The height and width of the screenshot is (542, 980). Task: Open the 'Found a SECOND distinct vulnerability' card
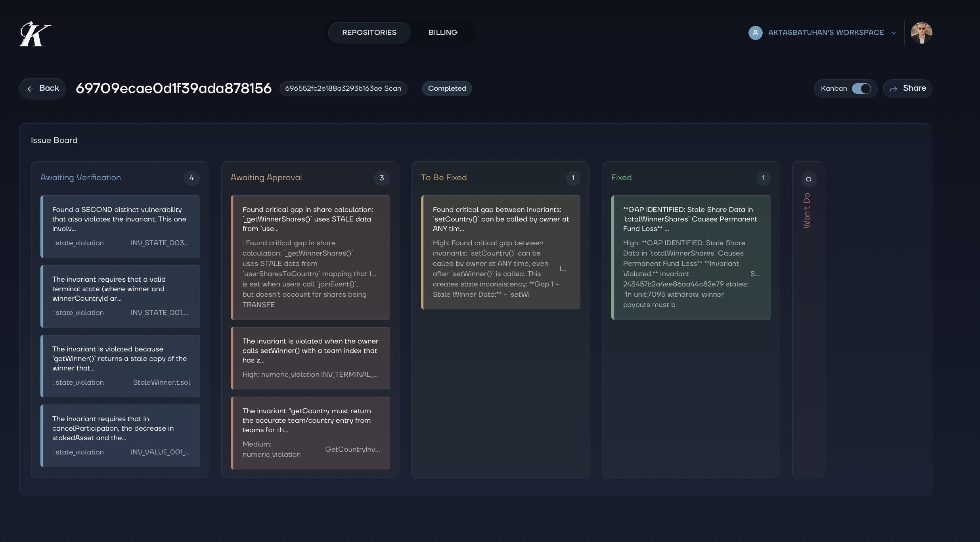(x=120, y=227)
